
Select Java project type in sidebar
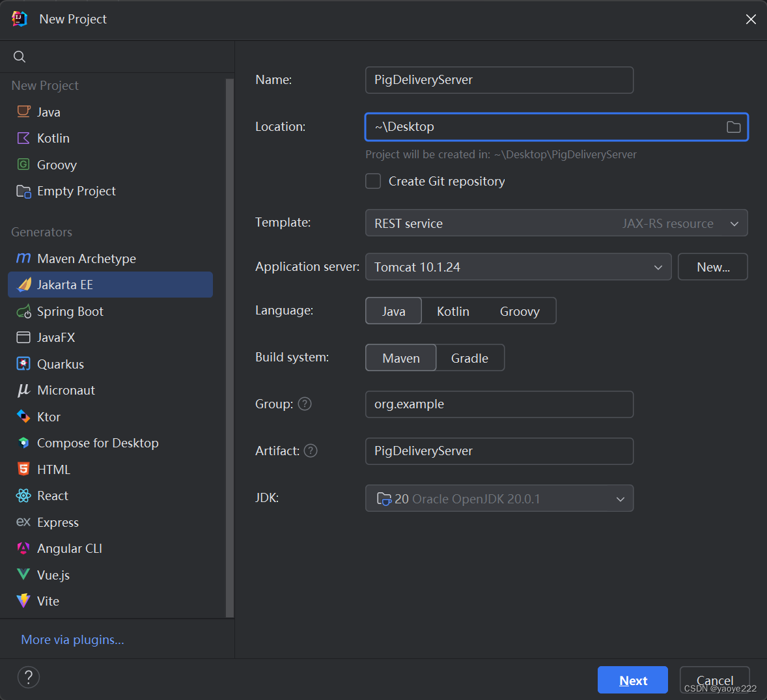[x=111, y=111]
